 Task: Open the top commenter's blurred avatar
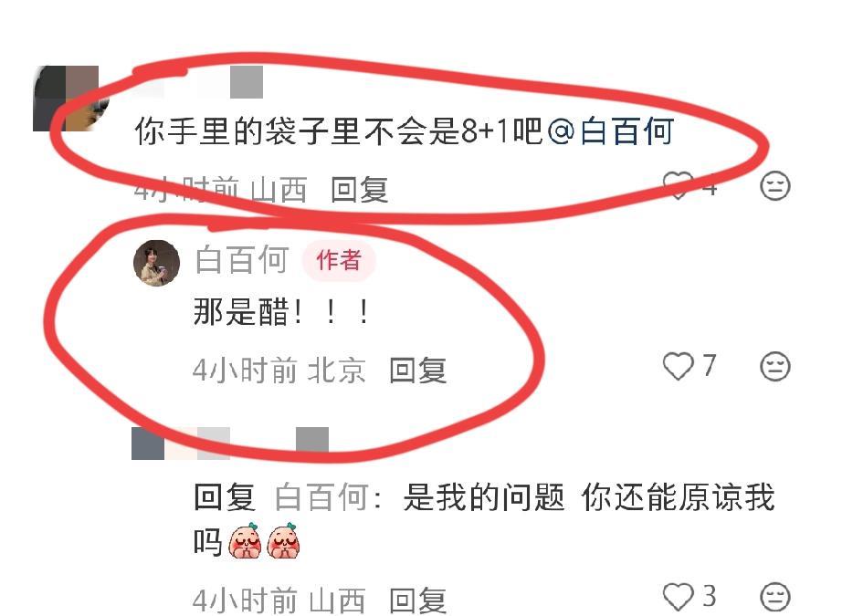pyautogui.click(x=69, y=99)
